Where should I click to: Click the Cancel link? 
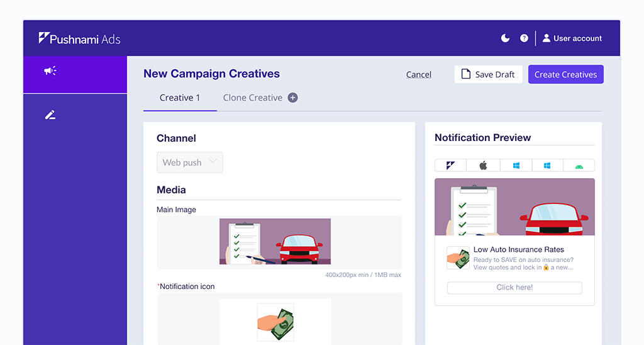click(418, 74)
